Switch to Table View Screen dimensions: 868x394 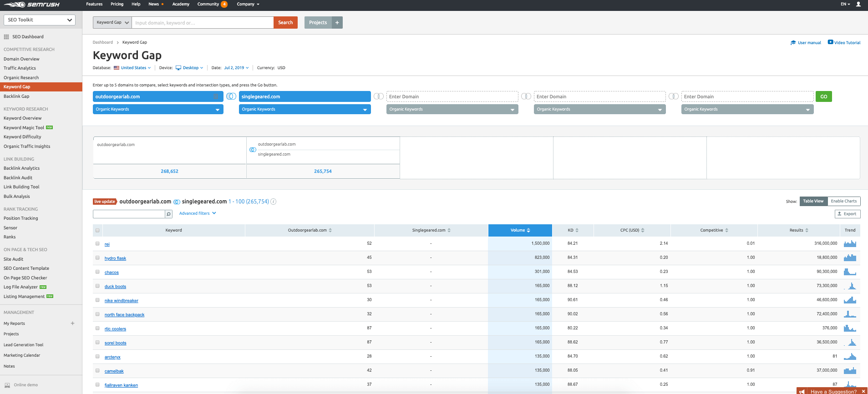click(x=813, y=201)
